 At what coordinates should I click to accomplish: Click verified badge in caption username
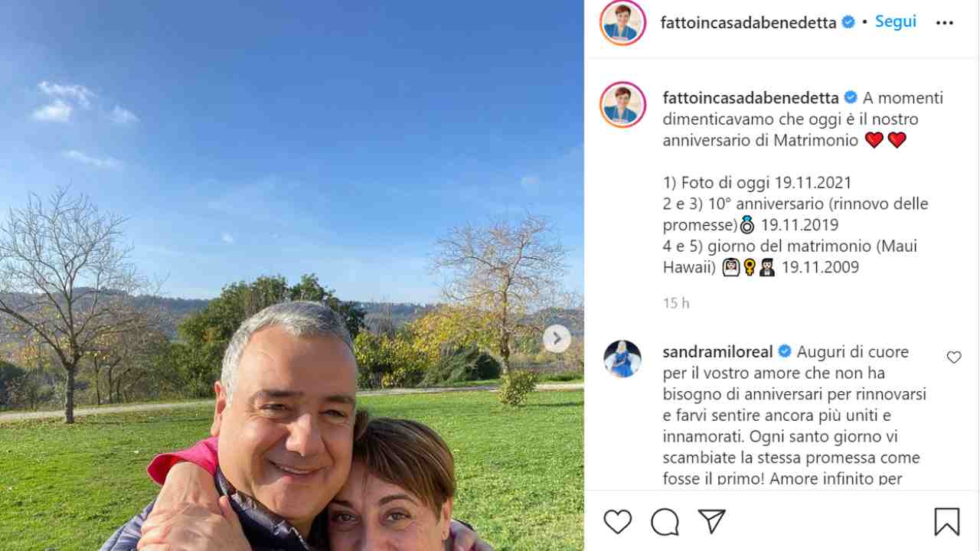point(851,98)
